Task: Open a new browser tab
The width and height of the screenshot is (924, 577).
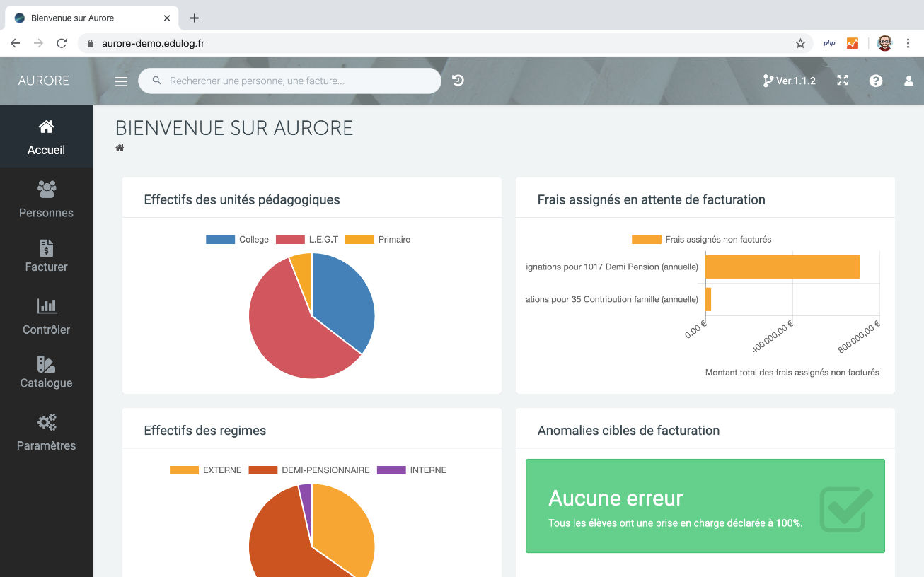Action: (x=195, y=18)
